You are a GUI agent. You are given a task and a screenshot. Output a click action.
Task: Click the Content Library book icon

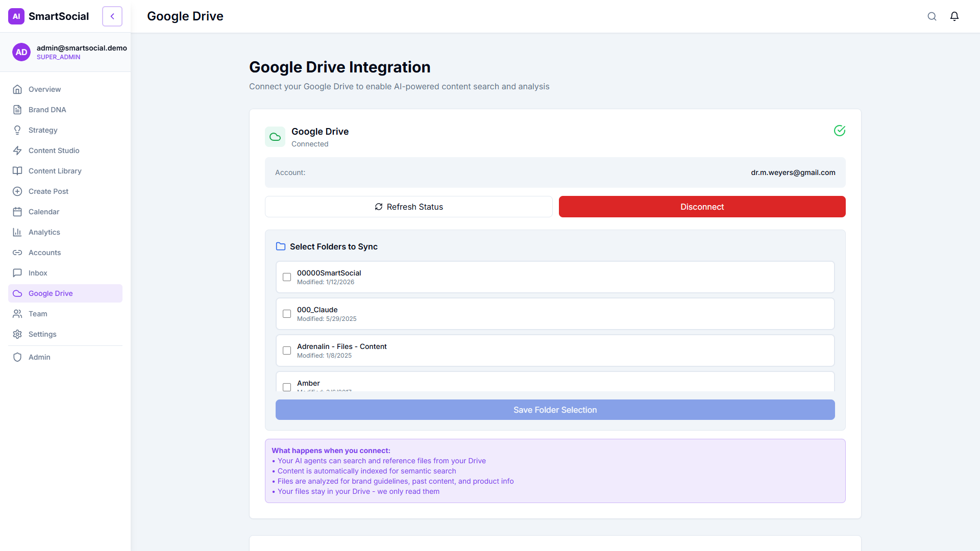(x=17, y=171)
